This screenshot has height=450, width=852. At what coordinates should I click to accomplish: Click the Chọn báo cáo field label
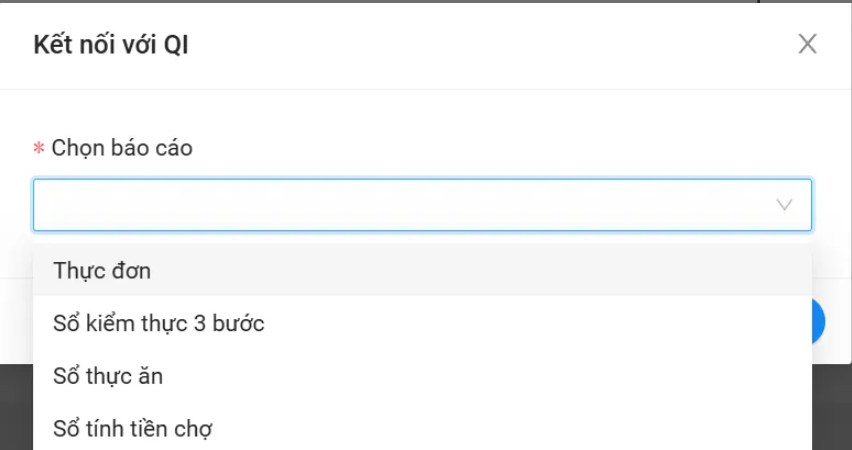point(122,148)
